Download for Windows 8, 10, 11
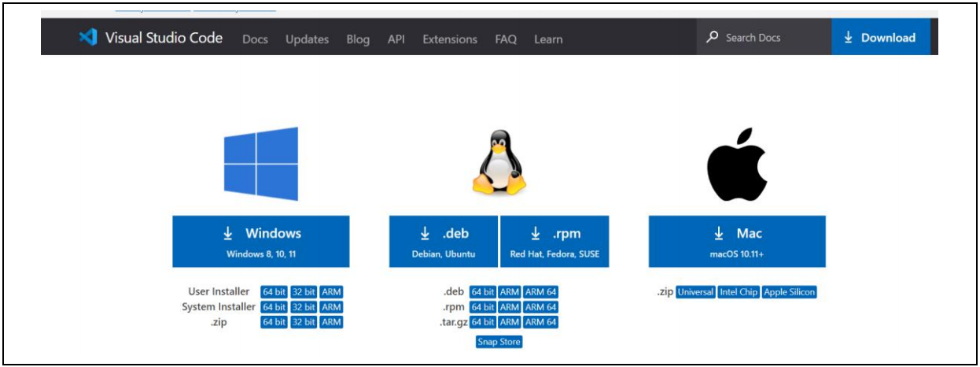Screen dimensions: 980x367 coord(261,242)
